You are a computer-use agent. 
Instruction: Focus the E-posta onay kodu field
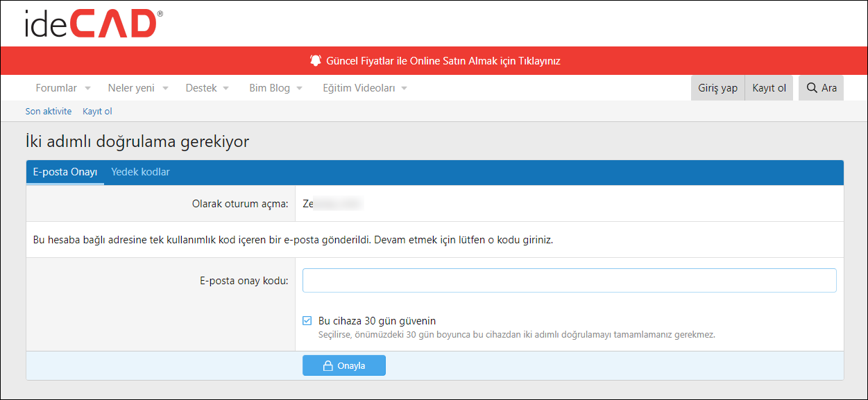click(570, 281)
